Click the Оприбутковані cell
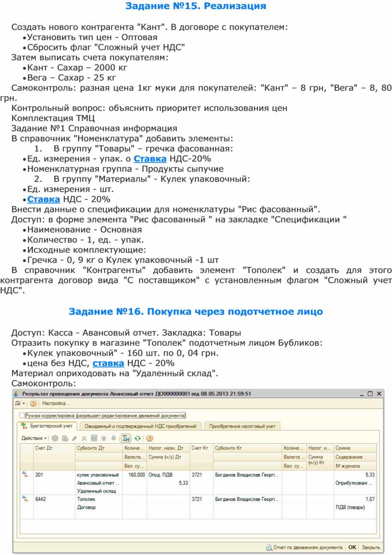Screen dimensions: 392x555 coord(355,483)
